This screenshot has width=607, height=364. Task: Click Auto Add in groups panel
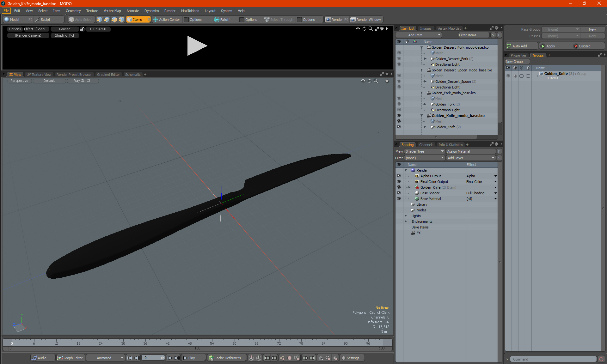pos(521,46)
